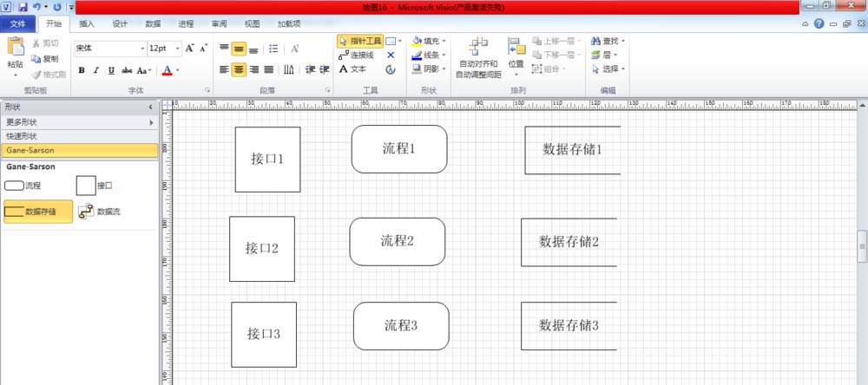Open the 设计 ribbon tab
The width and height of the screenshot is (868, 385).
point(120,24)
